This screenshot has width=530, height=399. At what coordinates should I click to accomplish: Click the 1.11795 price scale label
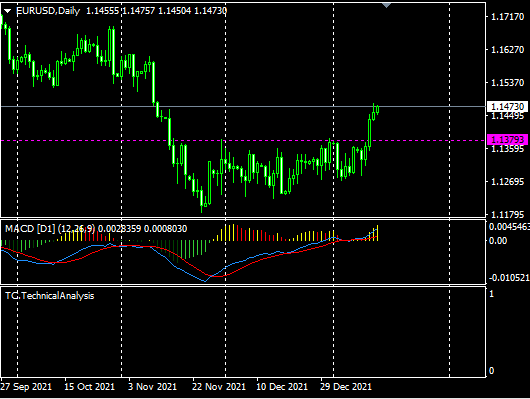pos(507,215)
